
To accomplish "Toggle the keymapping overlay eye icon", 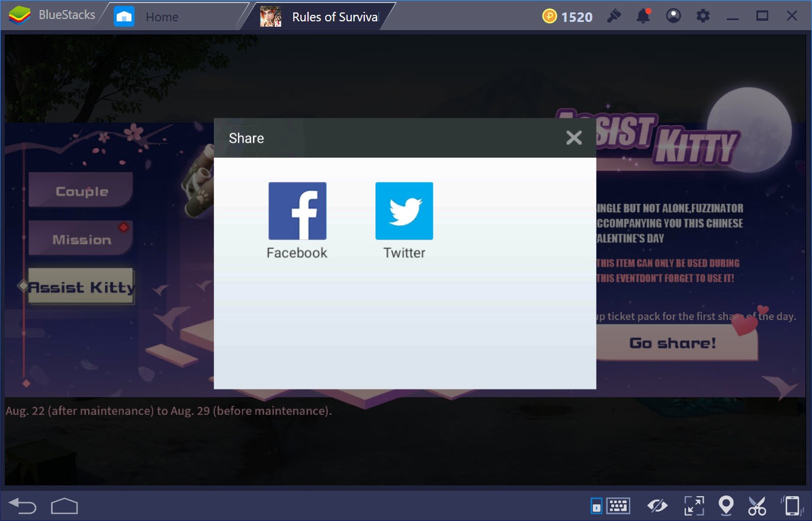I will tap(657, 506).
